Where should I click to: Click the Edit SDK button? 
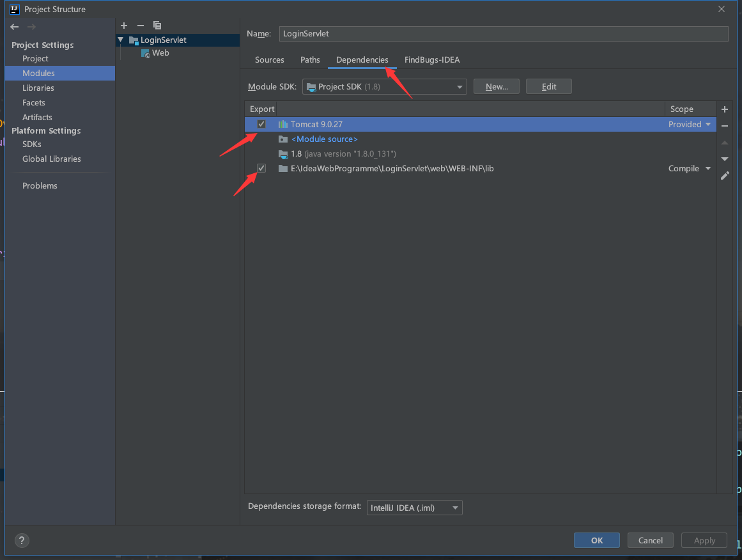[549, 87]
